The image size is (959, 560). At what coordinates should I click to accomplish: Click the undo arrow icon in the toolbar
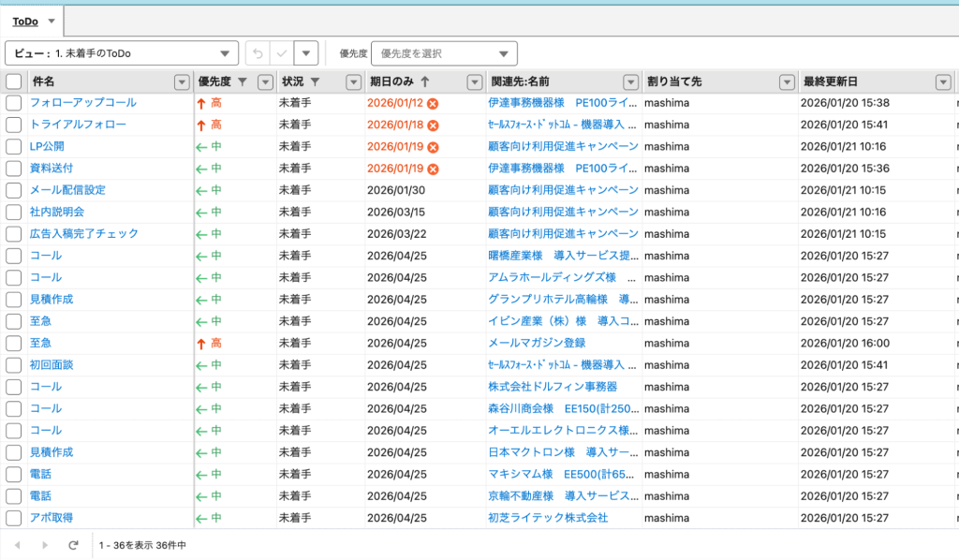click(258, 53)
